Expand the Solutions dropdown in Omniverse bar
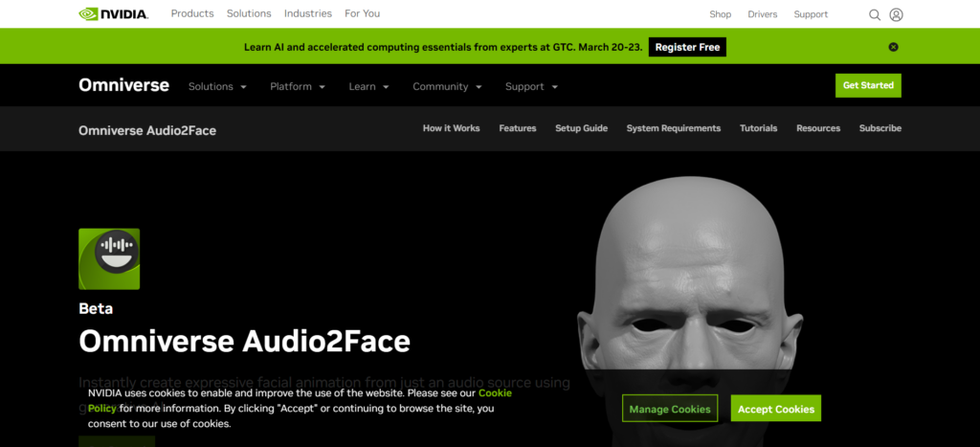 217,86
